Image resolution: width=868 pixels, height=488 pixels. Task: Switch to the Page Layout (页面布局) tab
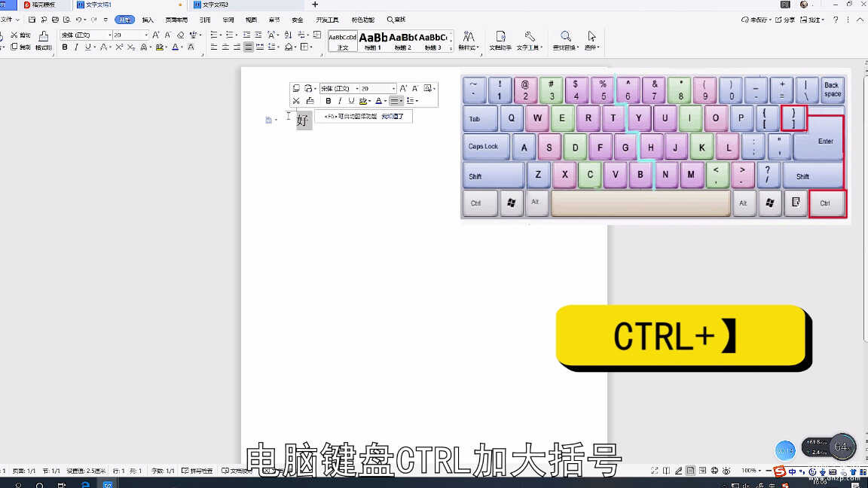(x=176, y=20)
